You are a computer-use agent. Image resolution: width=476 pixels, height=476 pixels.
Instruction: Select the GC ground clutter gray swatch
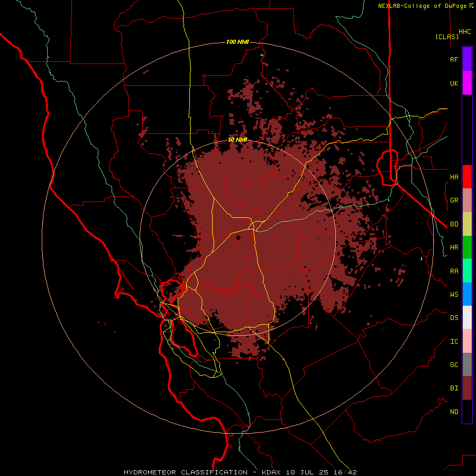point(467,364)
